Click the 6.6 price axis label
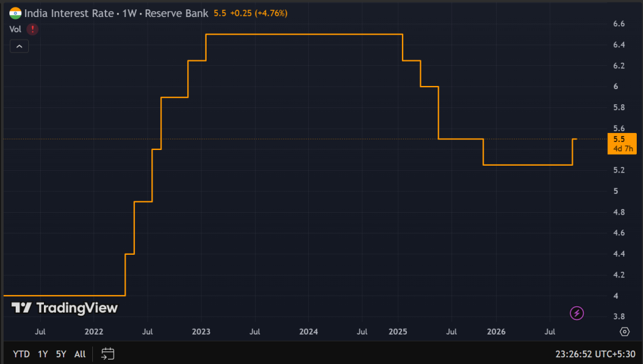The image size is (643, 364). coord(619,24)
